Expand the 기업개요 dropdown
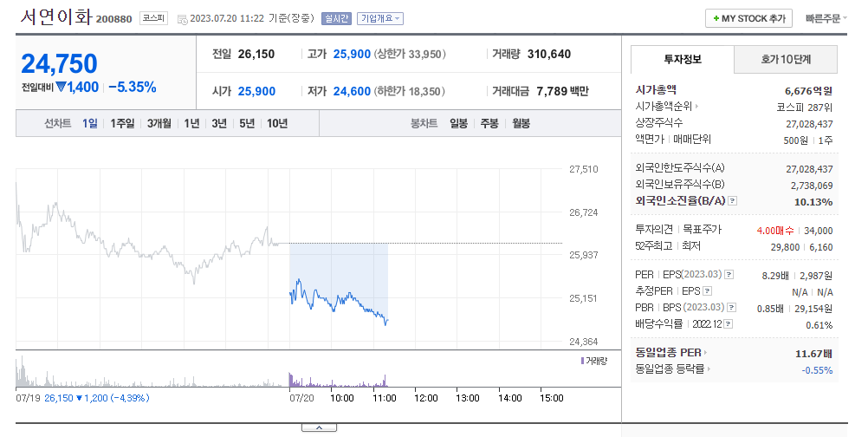This screenshot has height=437, width=868. tap(380, 18)
